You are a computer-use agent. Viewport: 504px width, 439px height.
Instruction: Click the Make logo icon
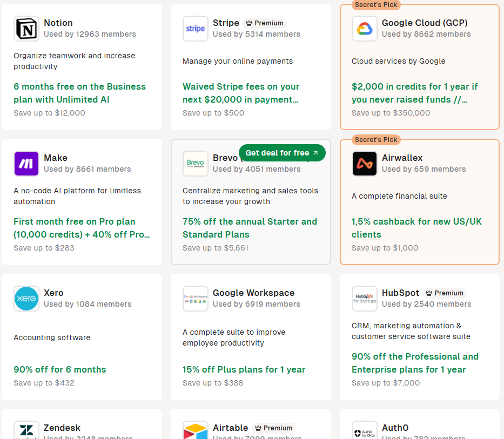pos(26,164)
